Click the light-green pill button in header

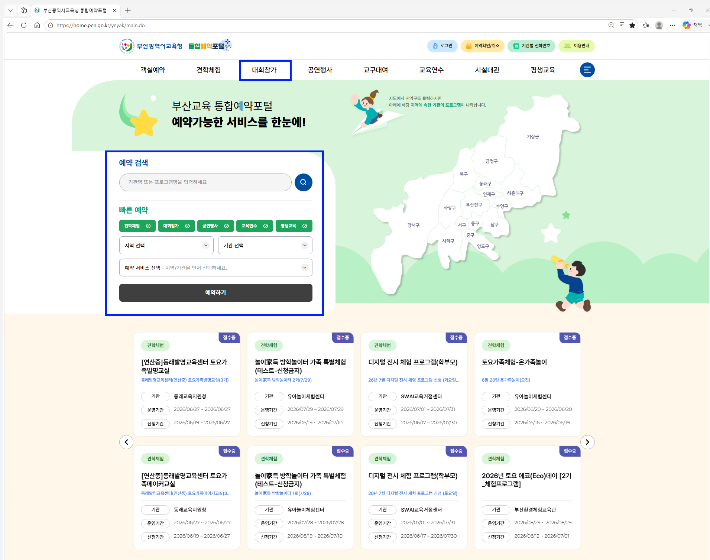[576, 46]
